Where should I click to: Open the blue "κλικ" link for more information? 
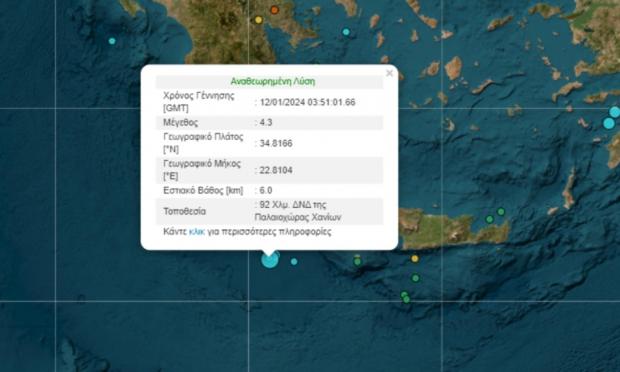[197, 232]
